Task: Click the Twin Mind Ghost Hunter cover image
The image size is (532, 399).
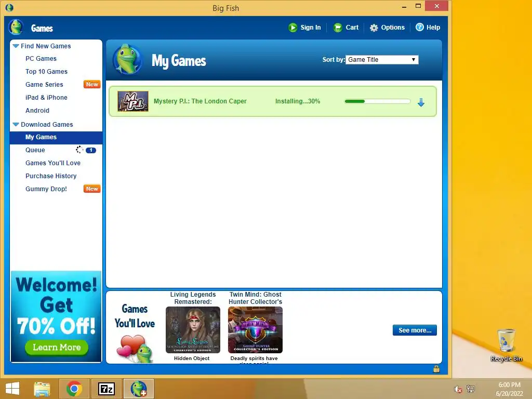Action: click(x=255, y=330)
